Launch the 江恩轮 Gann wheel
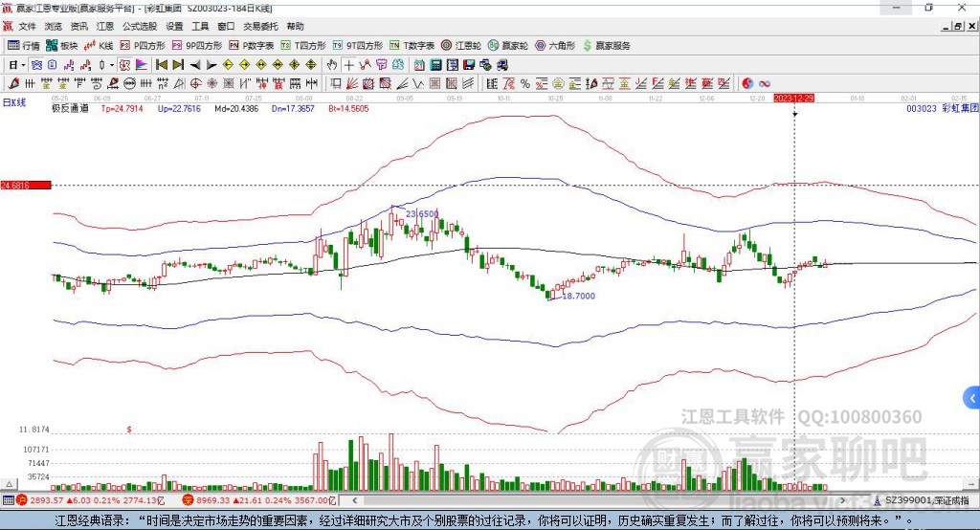The height and width of the screenshot is (530, 980). tap(461, 46)
